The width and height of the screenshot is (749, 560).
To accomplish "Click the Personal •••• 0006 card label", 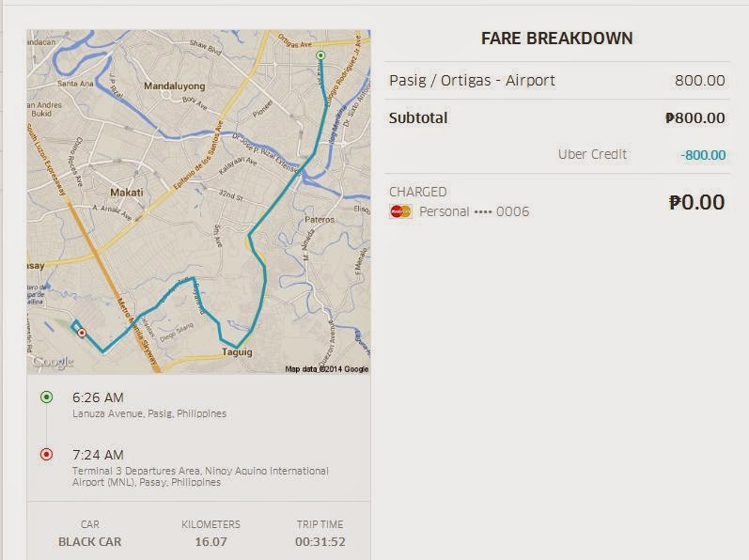I will tap(474, 211).
